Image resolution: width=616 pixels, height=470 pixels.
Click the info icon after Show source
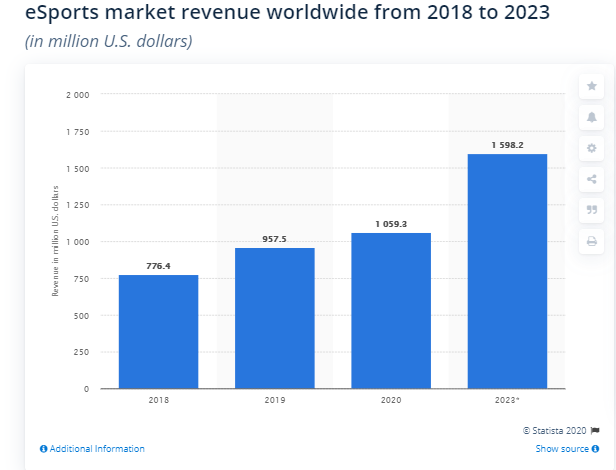pos(595,449)
